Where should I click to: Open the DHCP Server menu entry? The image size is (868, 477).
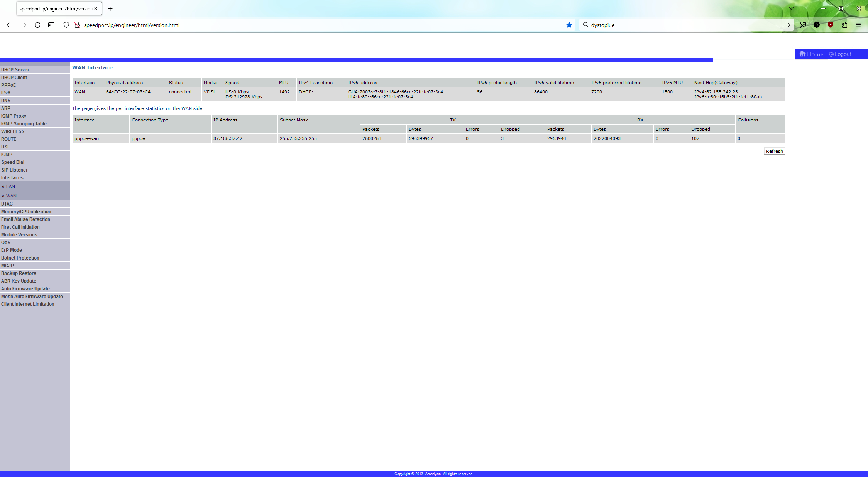point(15,70)
